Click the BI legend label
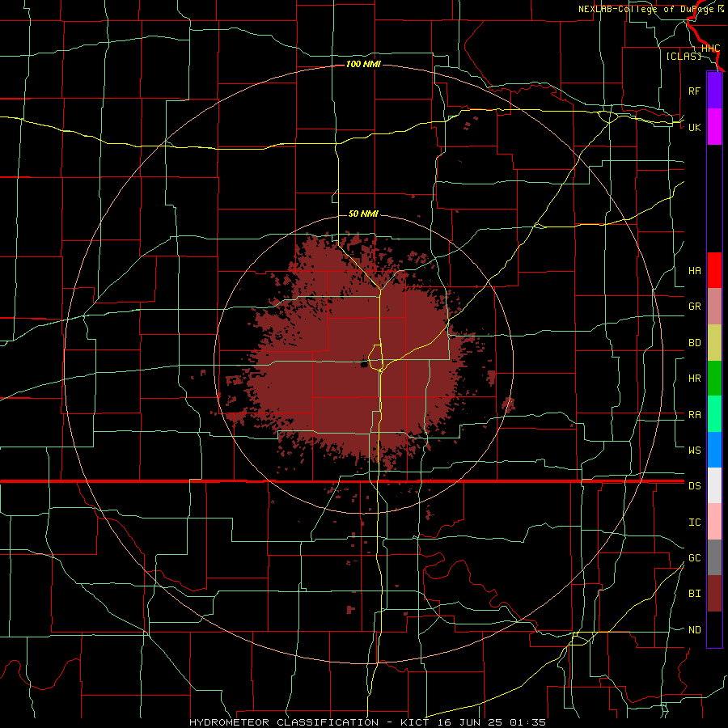 pos(694,594)
